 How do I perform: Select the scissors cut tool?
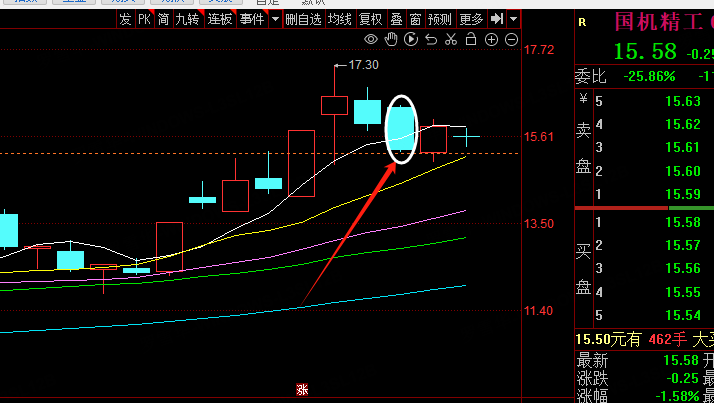tap(451, 40)
